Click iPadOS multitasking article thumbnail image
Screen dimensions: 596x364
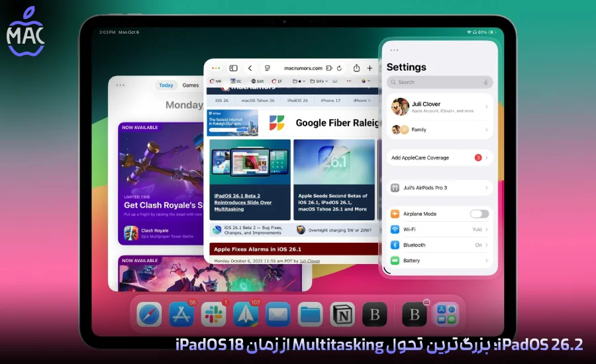250,162
